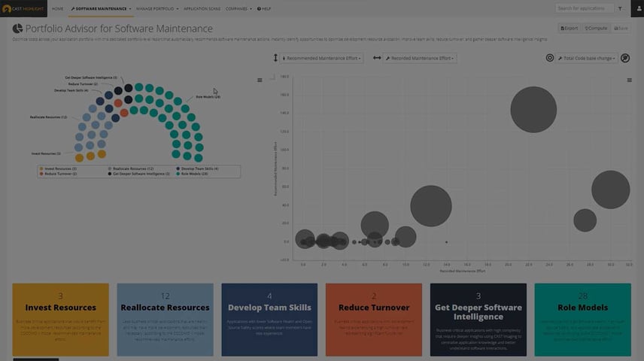This screenshot has width=644, height=361.
Task: Click the Search for applications field
Action: tap(584, 8)
